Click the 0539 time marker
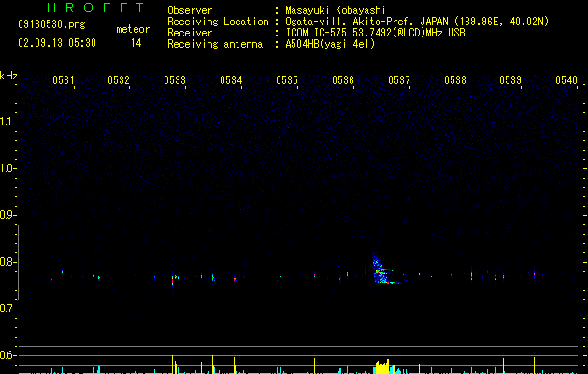The image size is (588, 374). coord(510,80)
